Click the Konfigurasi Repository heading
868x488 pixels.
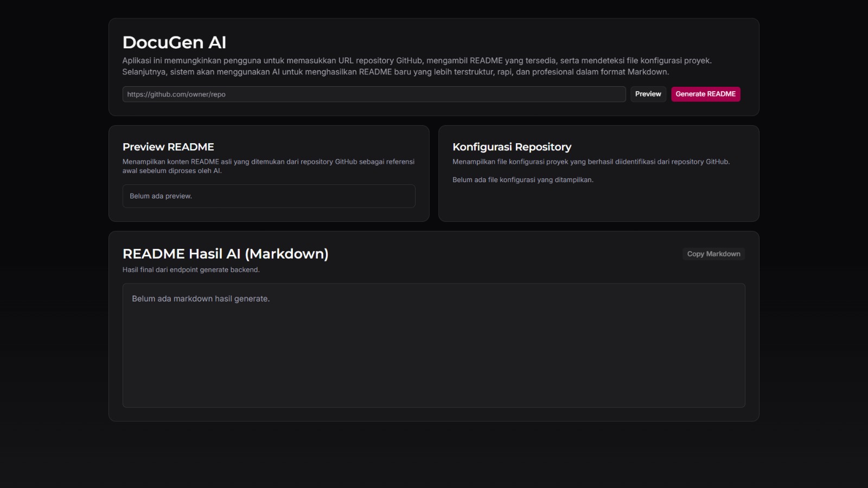tap(512, 147)
